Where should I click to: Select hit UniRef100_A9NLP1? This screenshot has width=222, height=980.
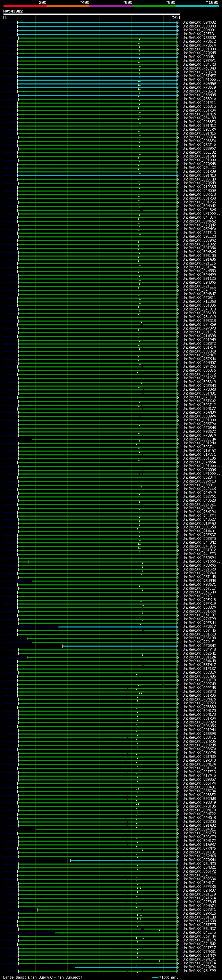[199, 959]
